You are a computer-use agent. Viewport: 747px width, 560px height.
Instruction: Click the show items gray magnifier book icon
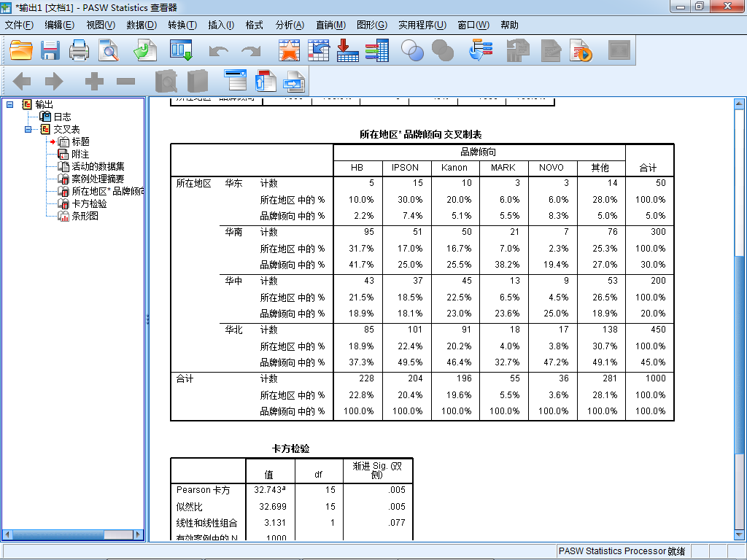(166, 81)
